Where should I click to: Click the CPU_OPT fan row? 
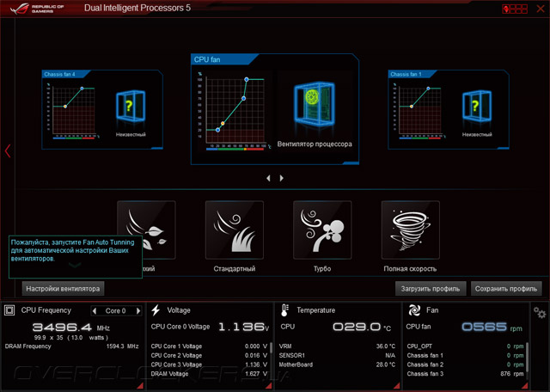(x=465, y=346)
